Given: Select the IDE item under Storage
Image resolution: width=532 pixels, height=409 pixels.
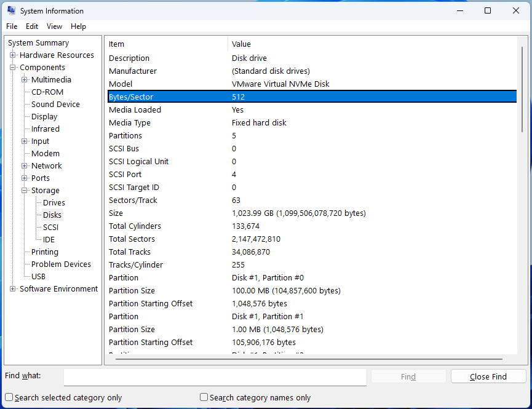Looking at the screenshot, I should (x=49, y=239).
